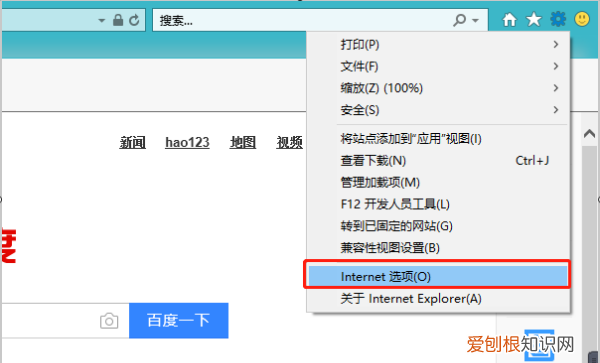Click the 百度一下 search button

[x=179, y=321]
